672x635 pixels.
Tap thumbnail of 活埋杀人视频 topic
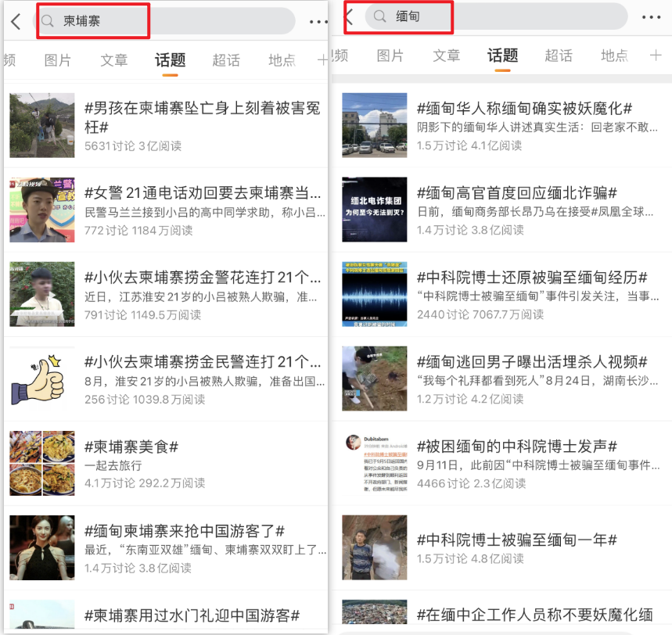click(375, 378)
